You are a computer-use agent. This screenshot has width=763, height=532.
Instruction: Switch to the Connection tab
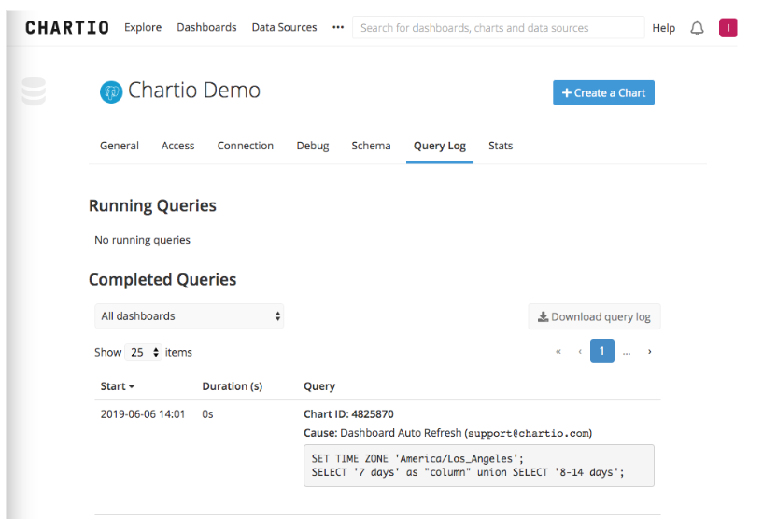[x=246, y=146]
